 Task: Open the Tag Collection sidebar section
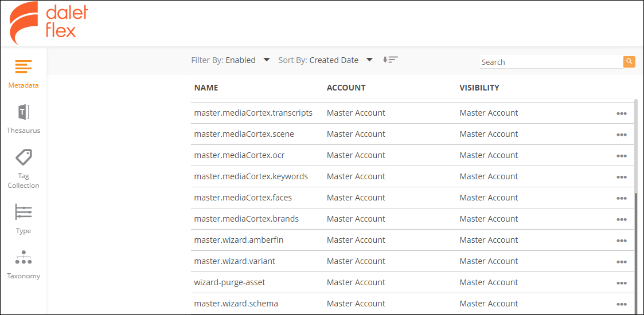24,169
